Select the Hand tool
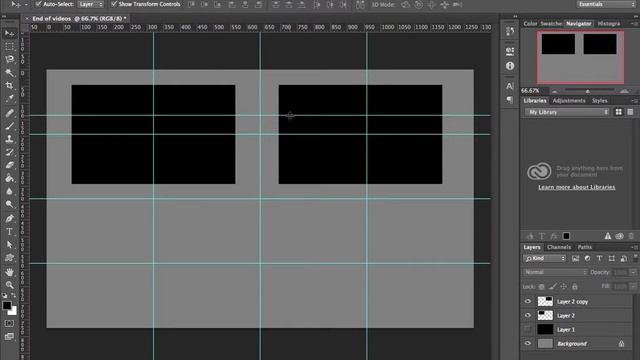This screenshot has height=360, width=640. pyautogui.click(x=9, y=272)
